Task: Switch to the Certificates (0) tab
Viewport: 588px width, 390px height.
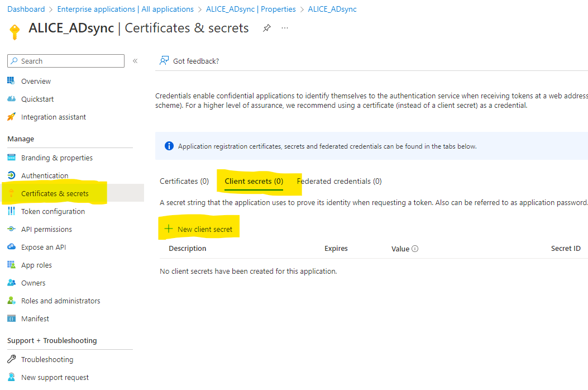Action: coord(184,181)
